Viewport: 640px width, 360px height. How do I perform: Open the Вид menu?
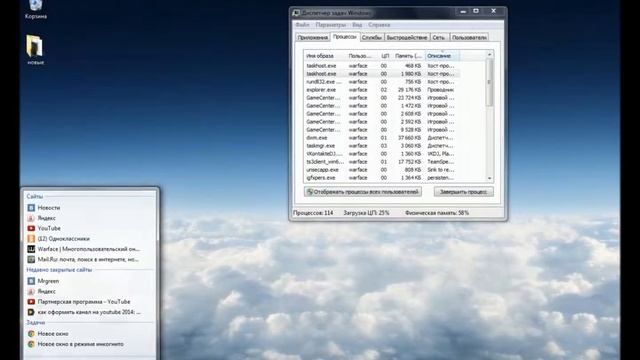click(x=357, y=25)
